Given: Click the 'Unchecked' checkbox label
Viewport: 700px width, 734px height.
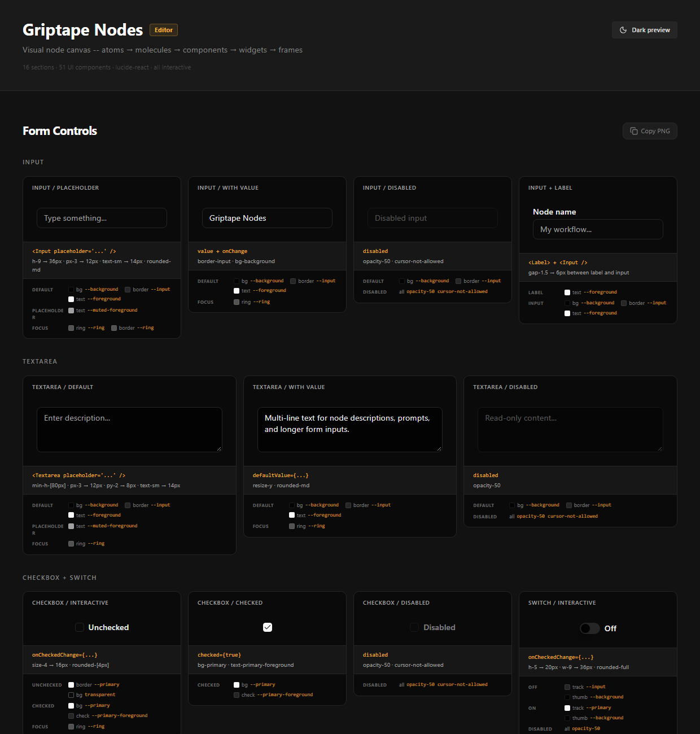Looking at the screenshot, I should click(108, 627).
